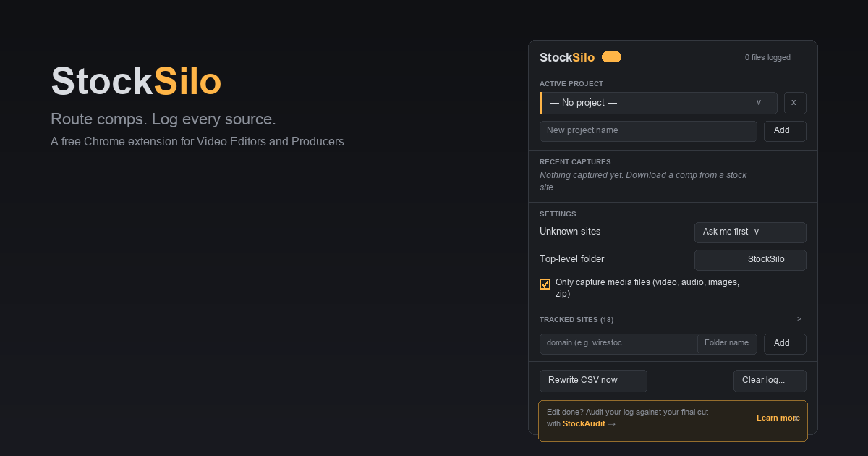Click the SETTINGS section label
The image size is (868, 456).
[x=558, y=214]
